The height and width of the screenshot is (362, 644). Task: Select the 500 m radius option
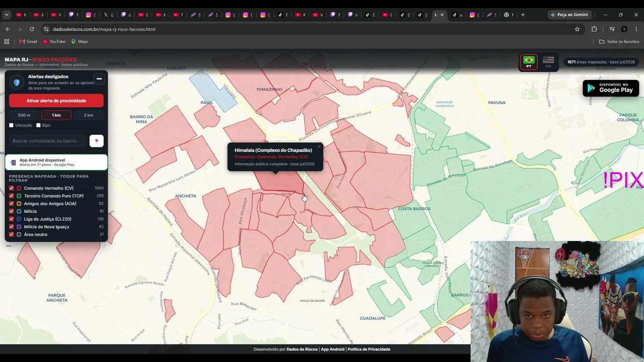[x=24, y=115]
